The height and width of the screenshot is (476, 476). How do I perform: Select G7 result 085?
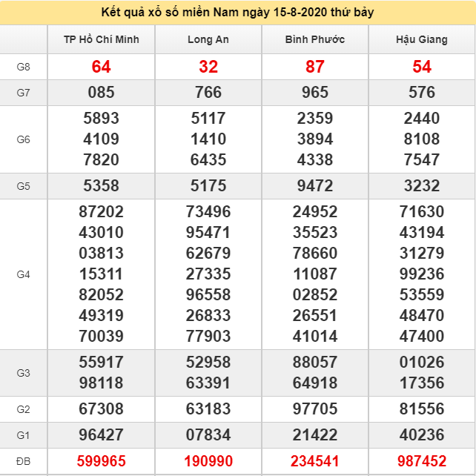[102, 92]
